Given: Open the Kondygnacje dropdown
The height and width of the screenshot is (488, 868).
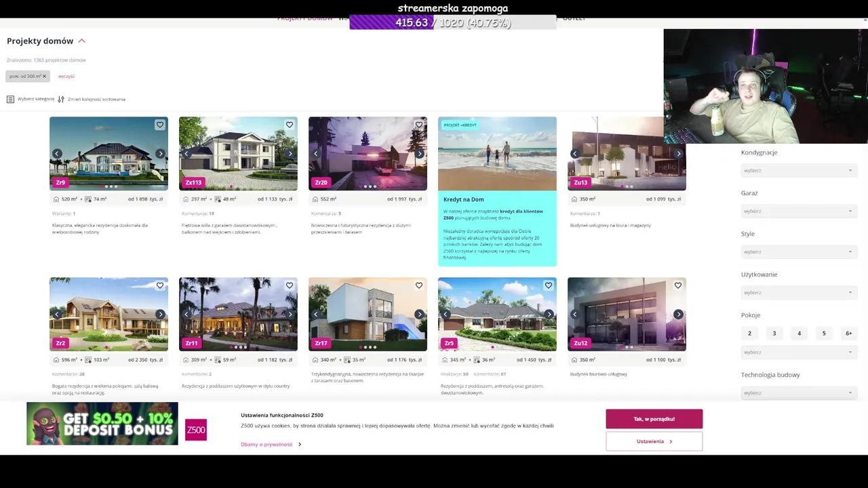Looking at the screenshot, I should [x=797, y=170].
